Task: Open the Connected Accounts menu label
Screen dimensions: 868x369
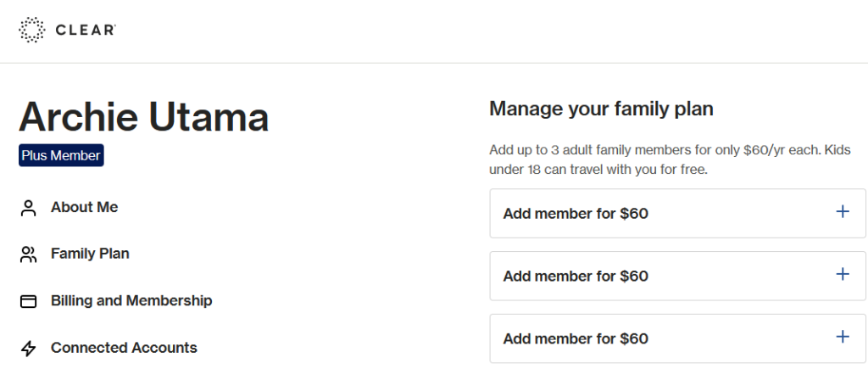Action: 124,348
